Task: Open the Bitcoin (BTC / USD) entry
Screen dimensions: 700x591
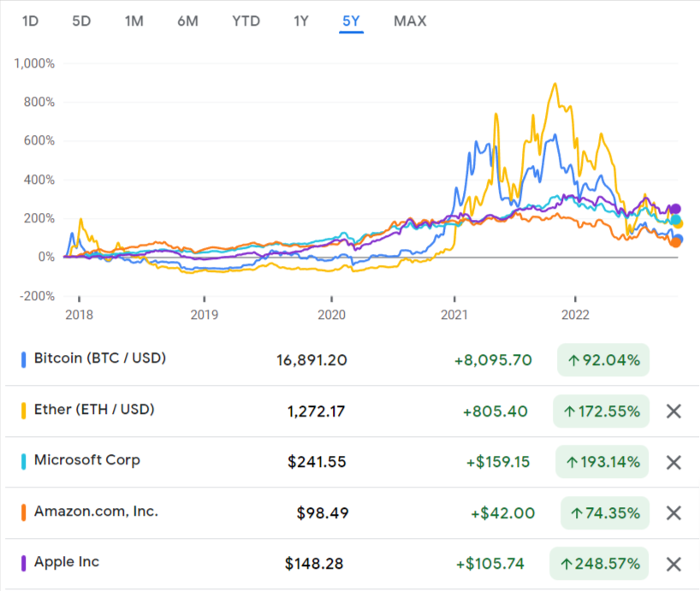Action: [x=99, y=358]
